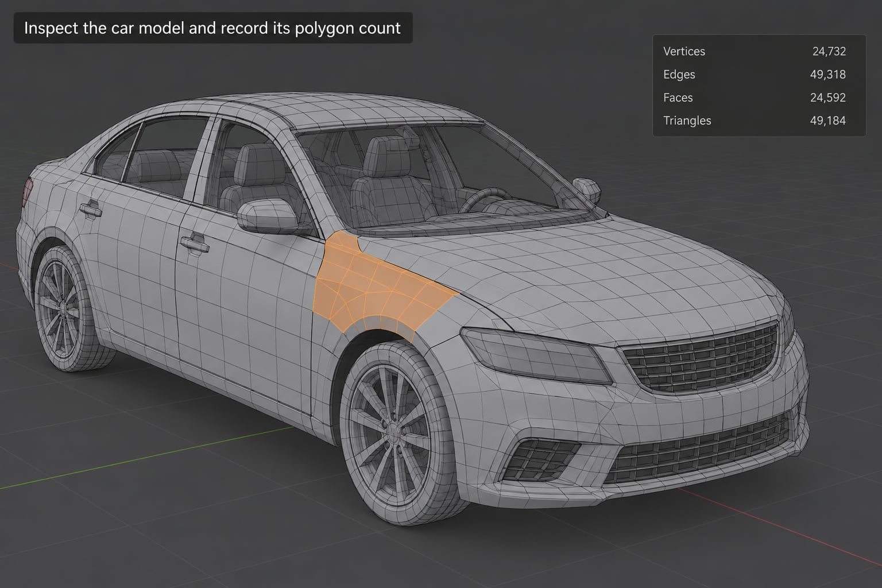Screen dimensions: 882x588
Task: Select the Faces count 24,592
Action: 827,97
